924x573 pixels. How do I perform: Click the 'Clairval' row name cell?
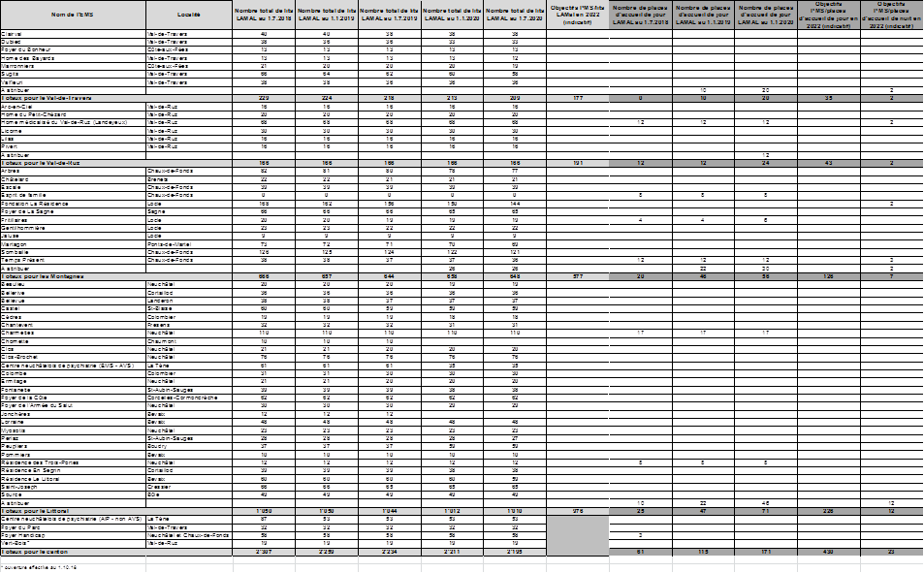12,34
